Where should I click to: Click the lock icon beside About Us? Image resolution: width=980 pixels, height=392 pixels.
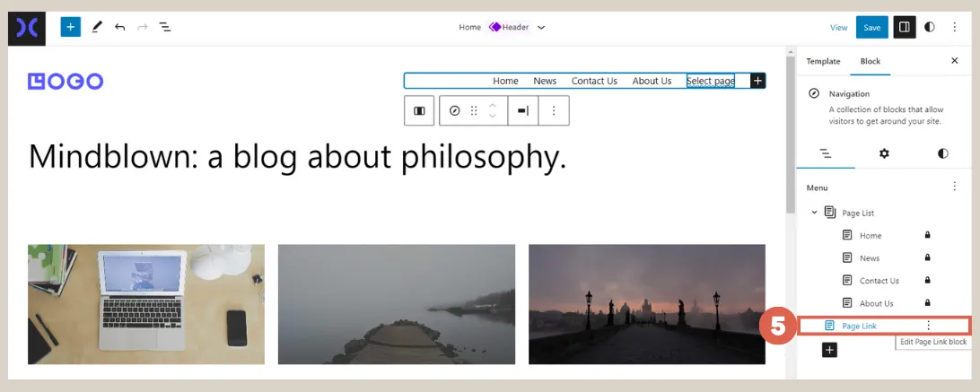click(x=928, y=302)
